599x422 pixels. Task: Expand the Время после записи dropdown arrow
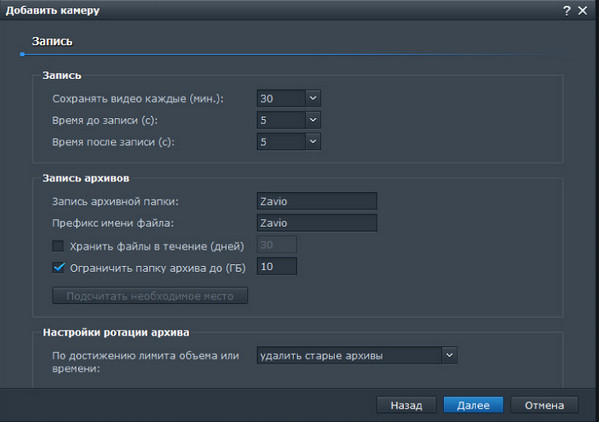tap(313, 142)
